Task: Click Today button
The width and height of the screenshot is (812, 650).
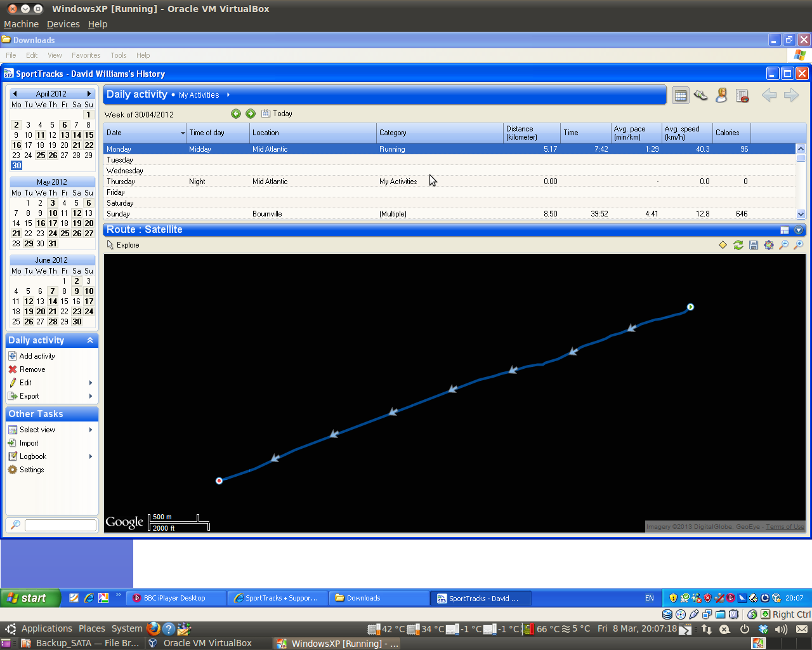Action: click(277, 114)
